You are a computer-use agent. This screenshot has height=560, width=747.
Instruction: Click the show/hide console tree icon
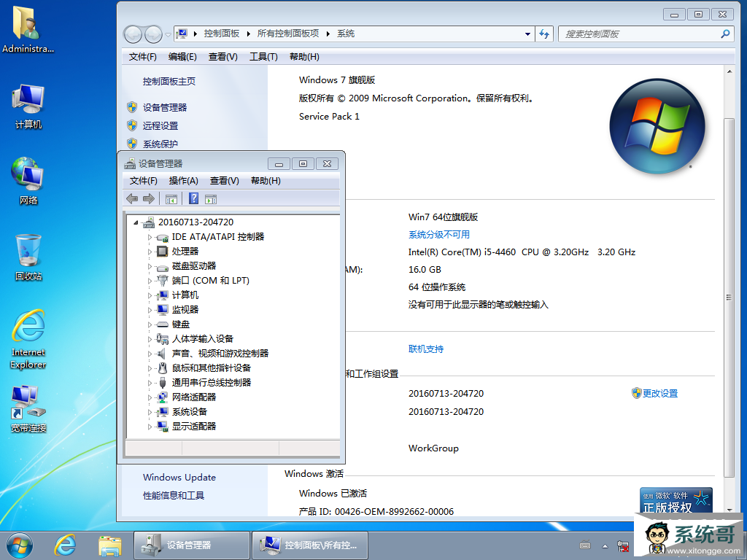tap(171, 199)
